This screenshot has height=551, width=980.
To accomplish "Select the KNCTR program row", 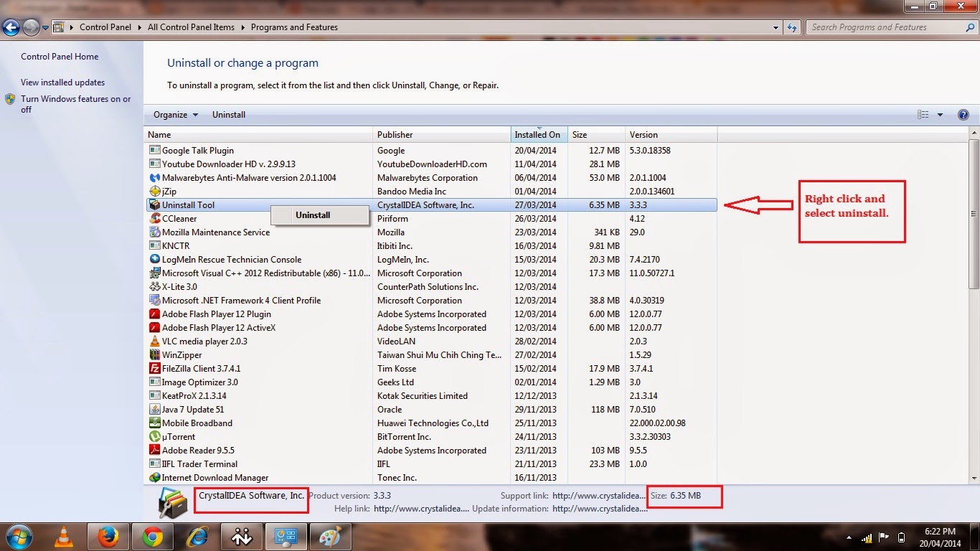I will coord(431,246).
